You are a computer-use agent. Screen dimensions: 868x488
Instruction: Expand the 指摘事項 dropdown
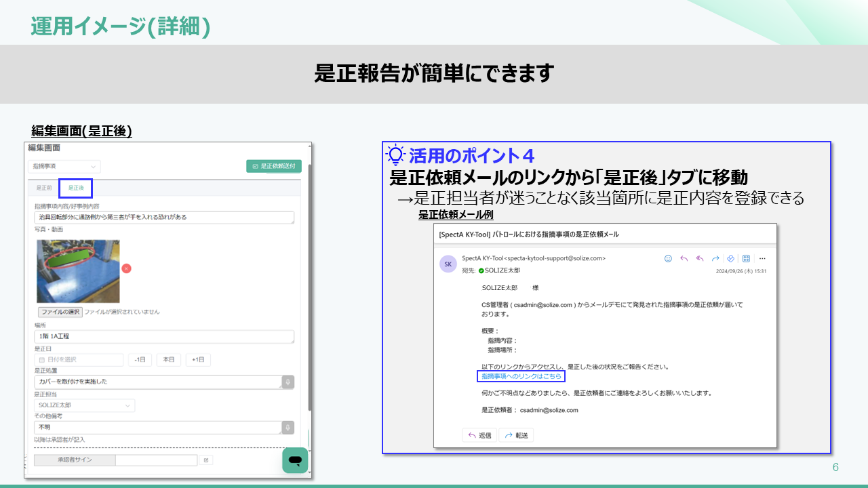(x=64, y=166)
